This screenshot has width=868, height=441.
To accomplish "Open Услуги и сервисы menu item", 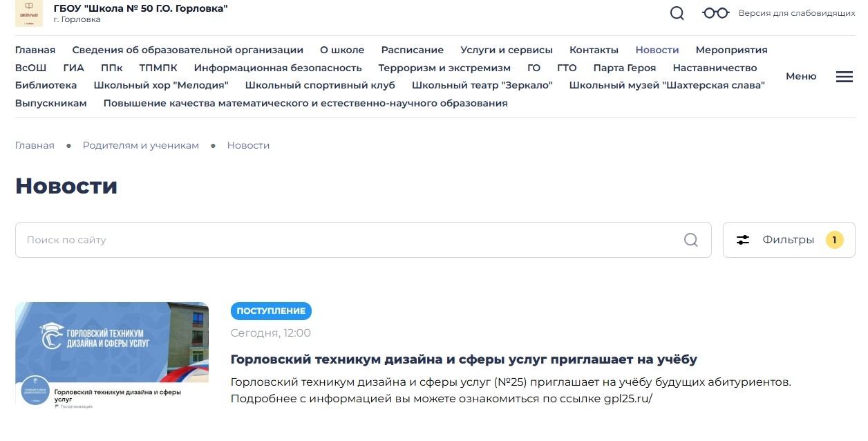I will (507, 50).
